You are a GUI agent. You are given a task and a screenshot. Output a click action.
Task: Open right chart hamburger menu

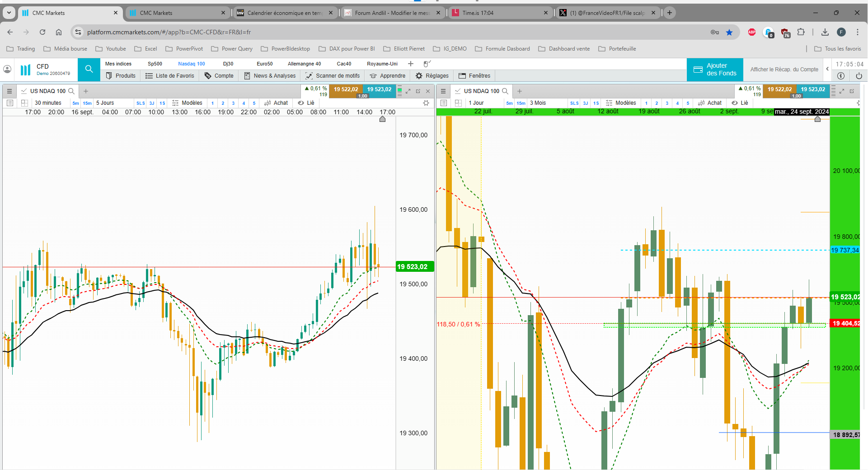[443, 91]
